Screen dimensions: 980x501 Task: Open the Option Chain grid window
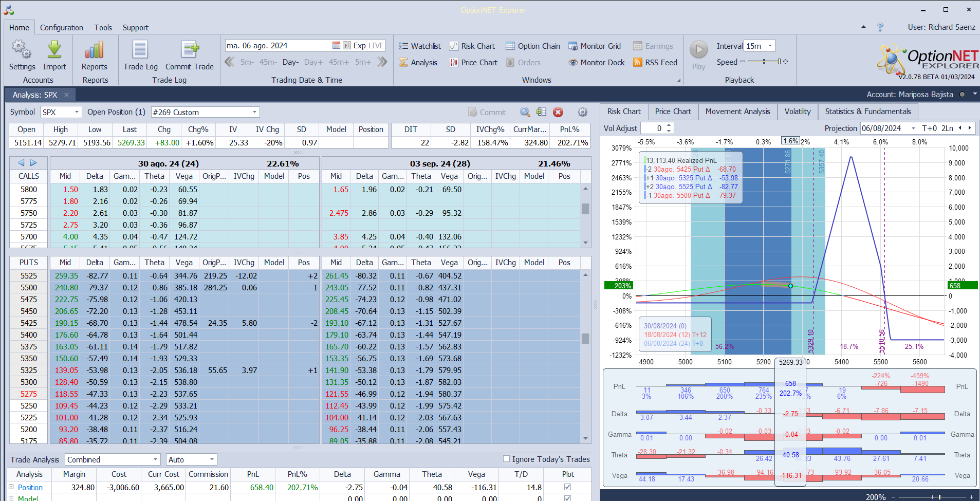click(533, 46)
